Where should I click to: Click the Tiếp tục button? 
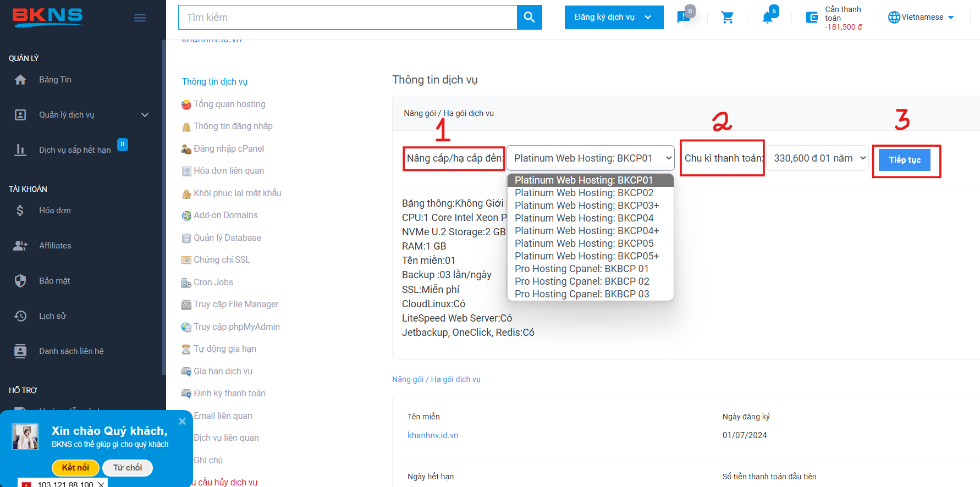tap(905, 160)
